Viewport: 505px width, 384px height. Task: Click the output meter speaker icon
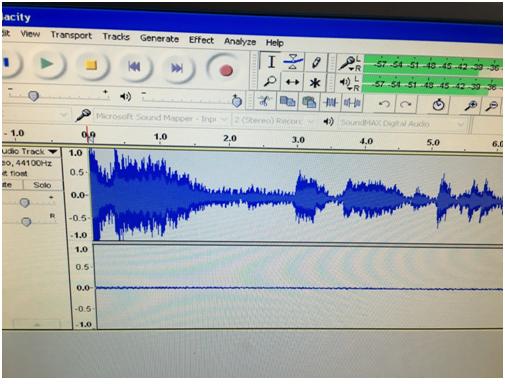[345, 82]
